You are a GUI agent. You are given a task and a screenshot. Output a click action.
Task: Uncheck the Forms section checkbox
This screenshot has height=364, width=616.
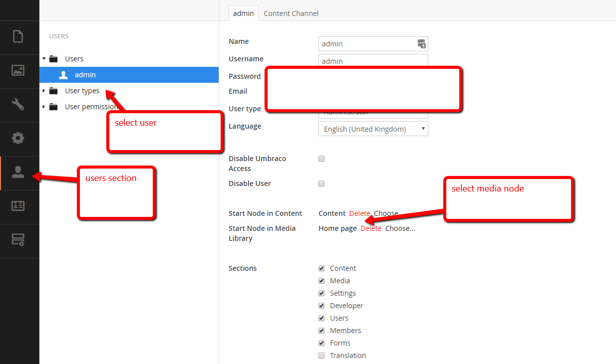pyautogui.click(x=321, y=343)
